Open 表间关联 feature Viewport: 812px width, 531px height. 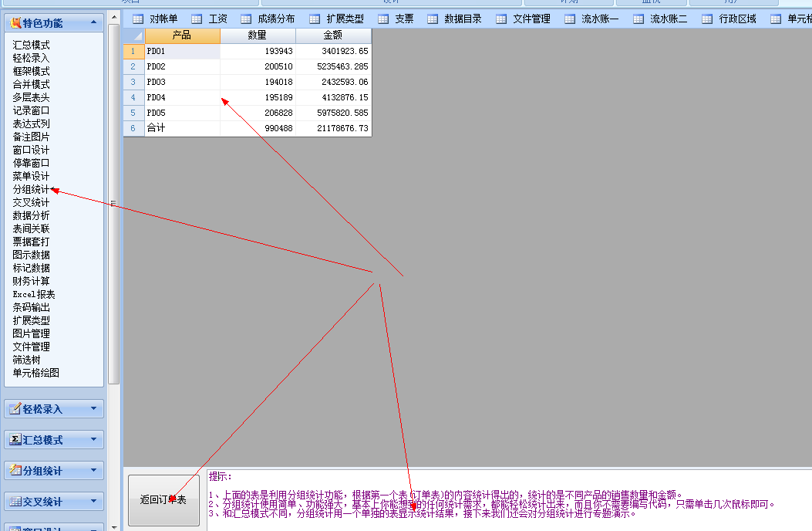pos(32,228)
